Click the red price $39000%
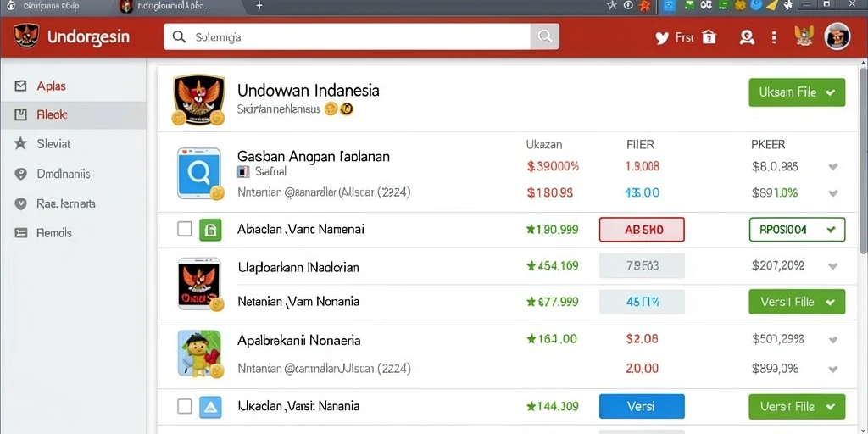This screenshot has height=434, width=868. pos(553,166)
